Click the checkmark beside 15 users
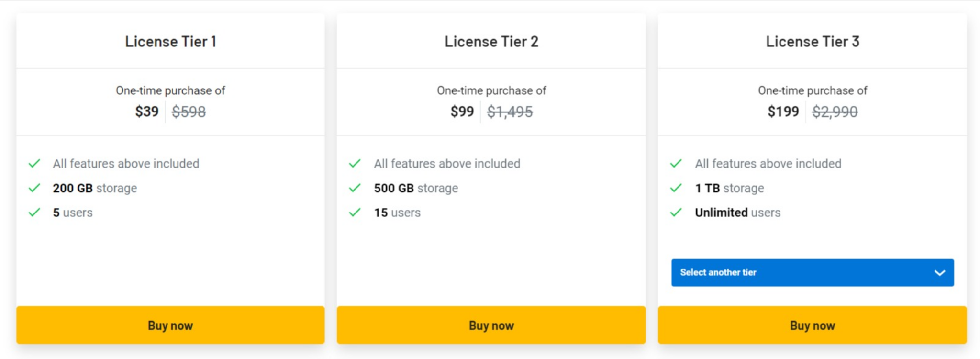The height and width of the screenshot is (359, 980). 355,212
